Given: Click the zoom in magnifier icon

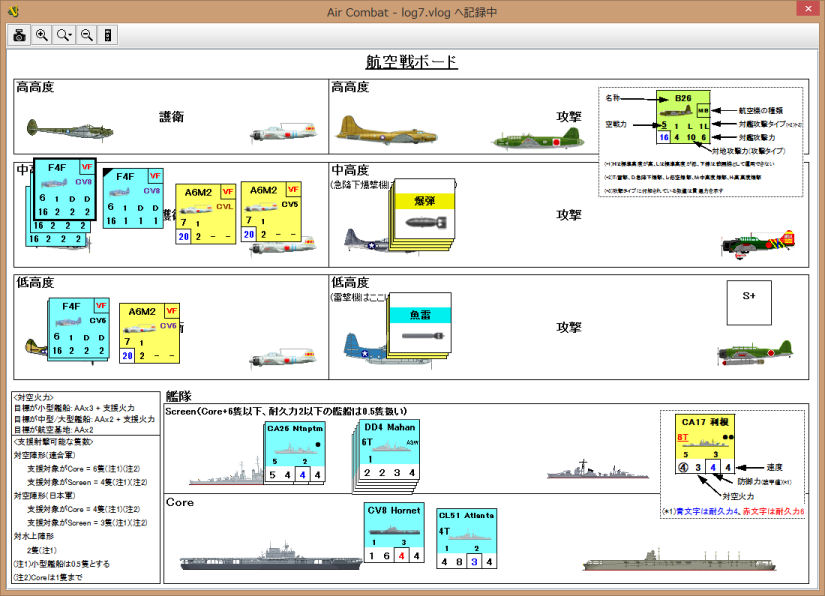Looking at the screenshot, I should 42,35.
